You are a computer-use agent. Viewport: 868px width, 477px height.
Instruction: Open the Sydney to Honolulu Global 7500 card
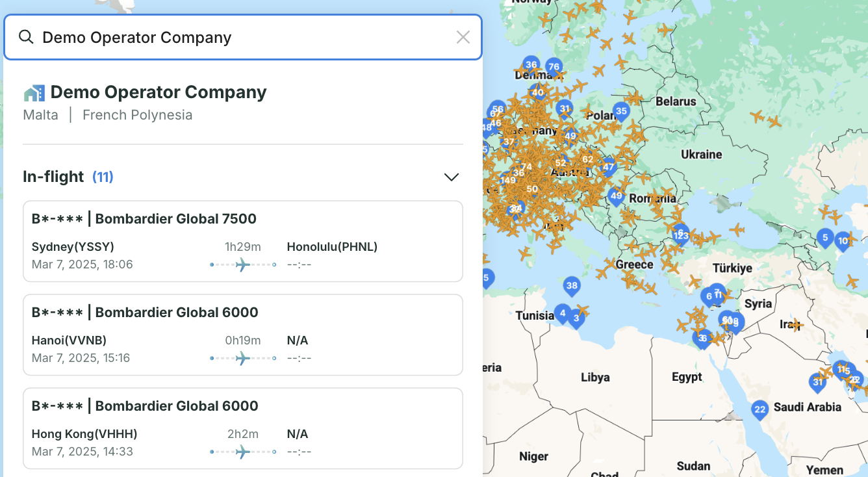[x=243, y=241]
